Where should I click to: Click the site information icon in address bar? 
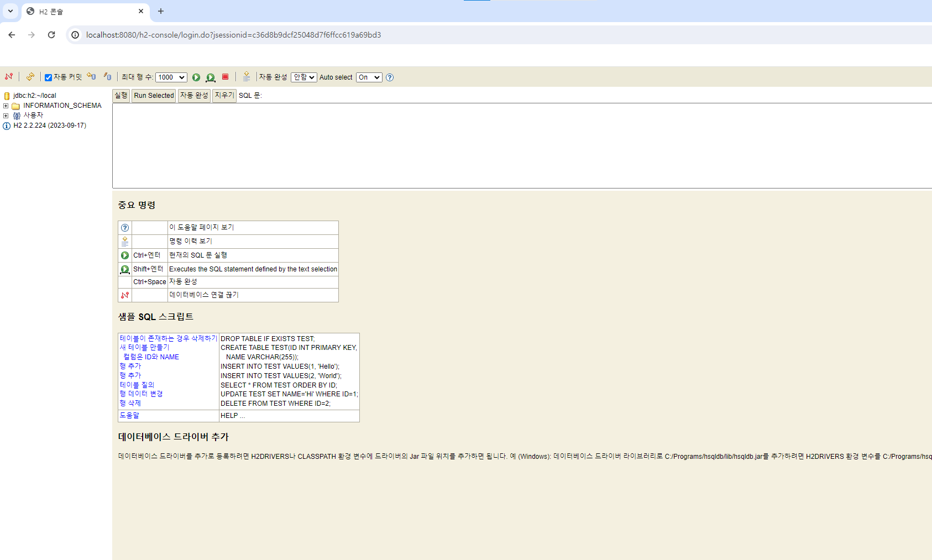tap(75, 35)
